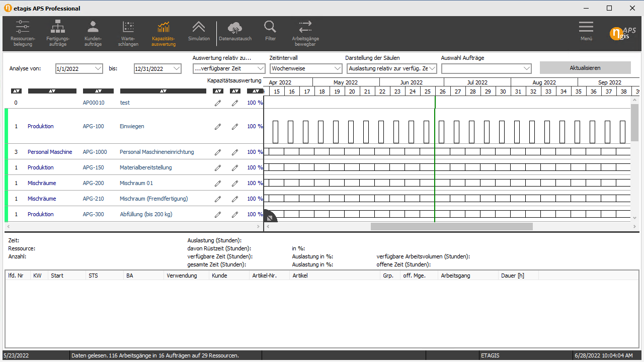Image resolution: width=644 pixels, height=362 pixels.
Task: Open the Ressourcenbelegung view
Action: click(x=23, y=34)
